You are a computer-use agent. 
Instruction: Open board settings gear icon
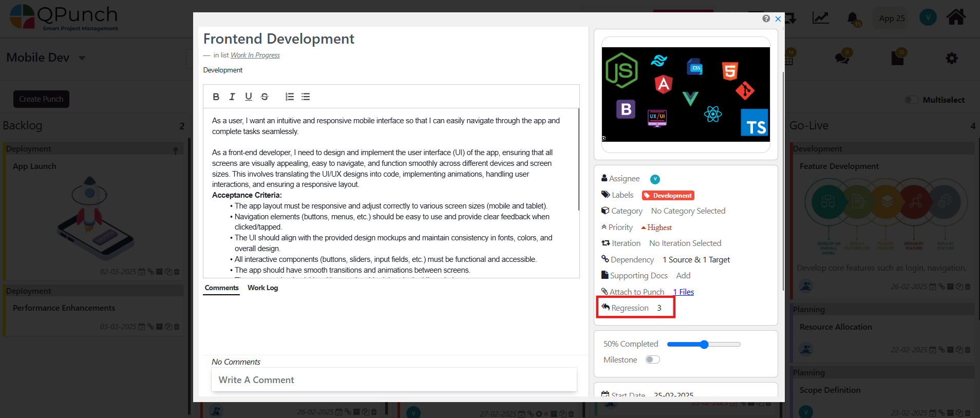(x=952, y=58)
